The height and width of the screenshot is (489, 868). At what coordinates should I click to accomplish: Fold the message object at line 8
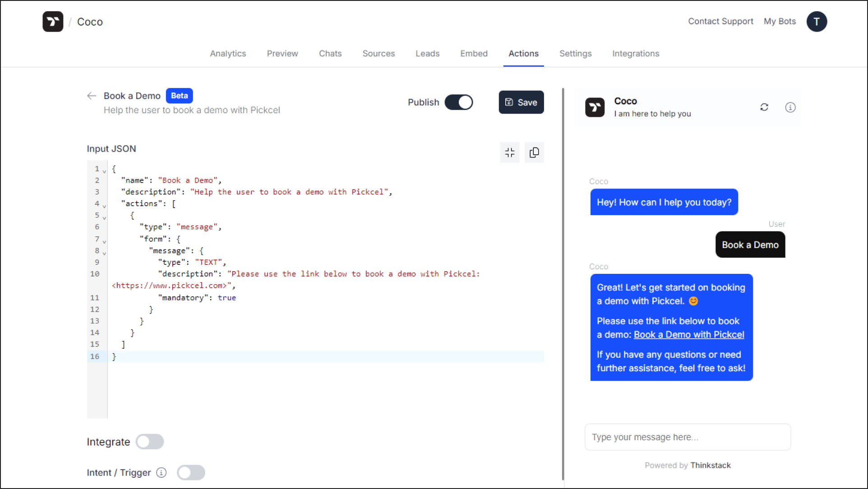[x=104, y=253]
